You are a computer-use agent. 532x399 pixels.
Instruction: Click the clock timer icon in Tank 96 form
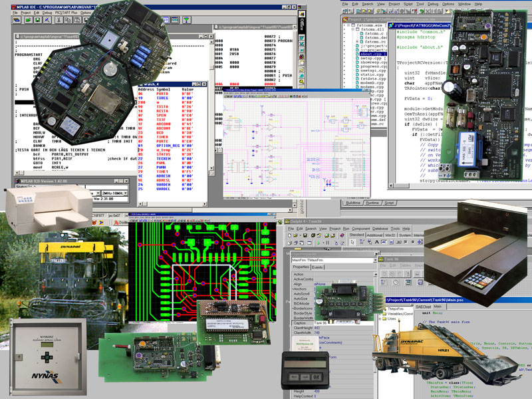396,282
